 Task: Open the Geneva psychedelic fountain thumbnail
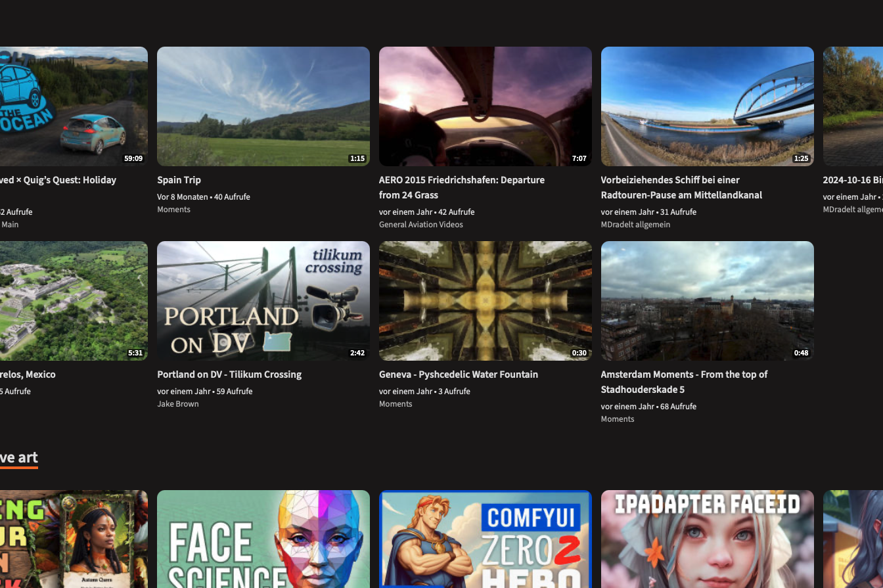coord(485,301)
